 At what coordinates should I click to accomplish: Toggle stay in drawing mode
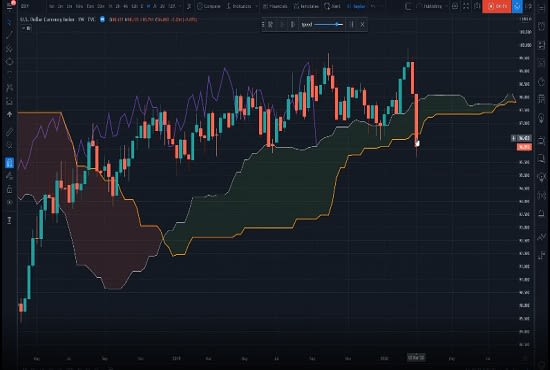click(x=9, y=176)
